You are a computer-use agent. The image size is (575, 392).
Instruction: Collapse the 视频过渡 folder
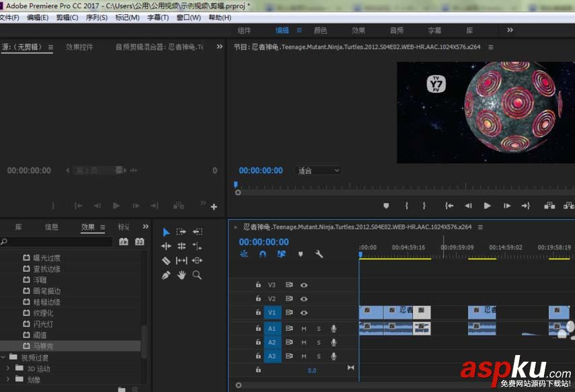pyautogui.click(x=3, y=357)
